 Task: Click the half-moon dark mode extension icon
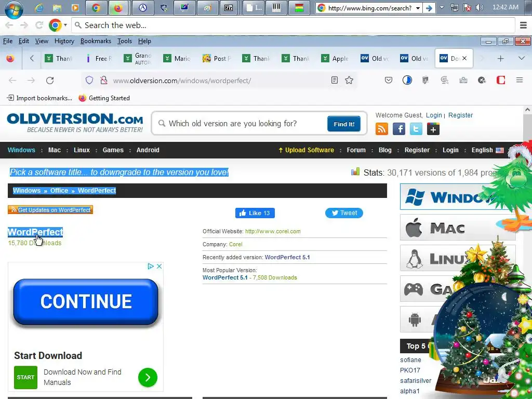[407, 80]
